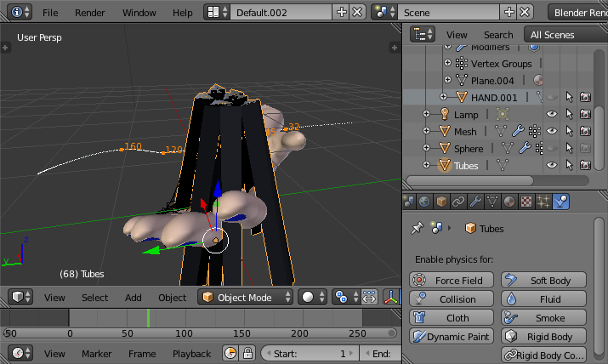Show the hidden Sphere via its eye icon

(552, 148)
